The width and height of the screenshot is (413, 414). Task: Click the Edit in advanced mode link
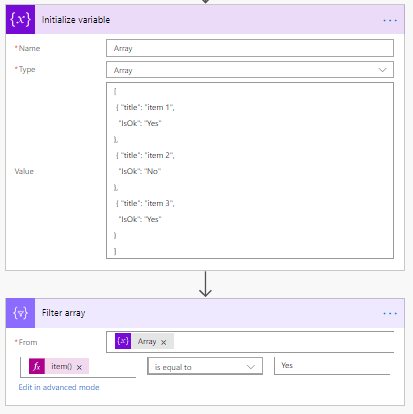[x=59, y=387]
